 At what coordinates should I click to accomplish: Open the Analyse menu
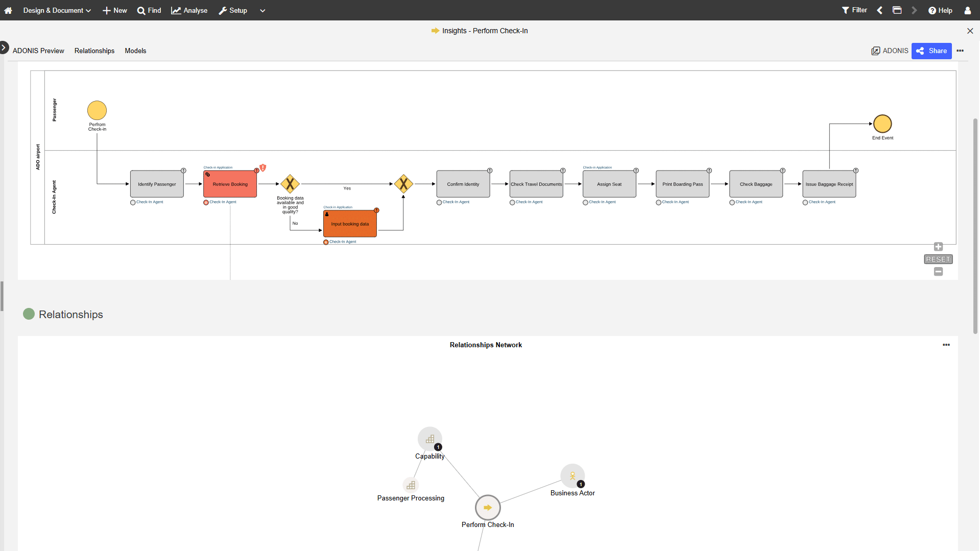click(x=189, y=10)
